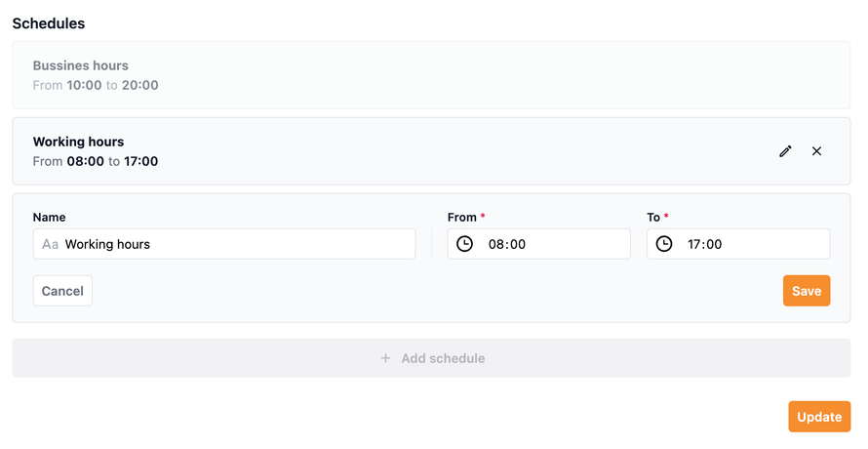The image size is (868, 449).
Task: Click the Aa icon in Name field
Action: tap(51, 244)
